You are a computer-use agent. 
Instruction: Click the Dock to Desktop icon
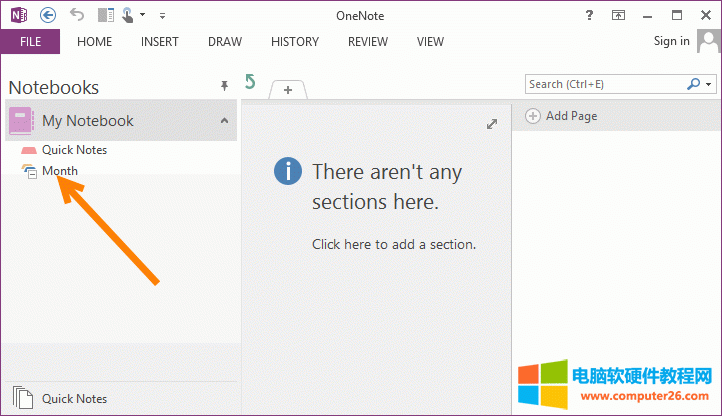(x=107, y=14)
